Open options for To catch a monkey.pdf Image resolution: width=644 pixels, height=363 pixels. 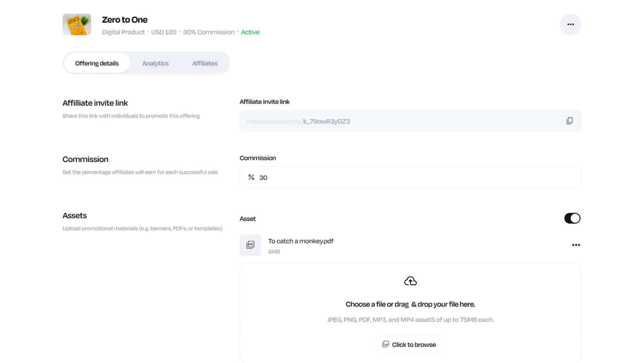576,245
